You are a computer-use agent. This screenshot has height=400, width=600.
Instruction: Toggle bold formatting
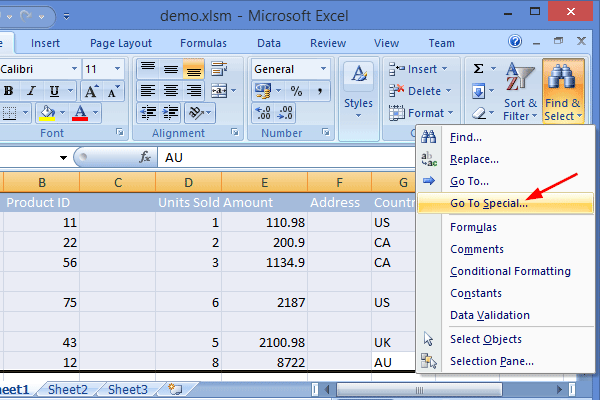[x=8, y=91]
